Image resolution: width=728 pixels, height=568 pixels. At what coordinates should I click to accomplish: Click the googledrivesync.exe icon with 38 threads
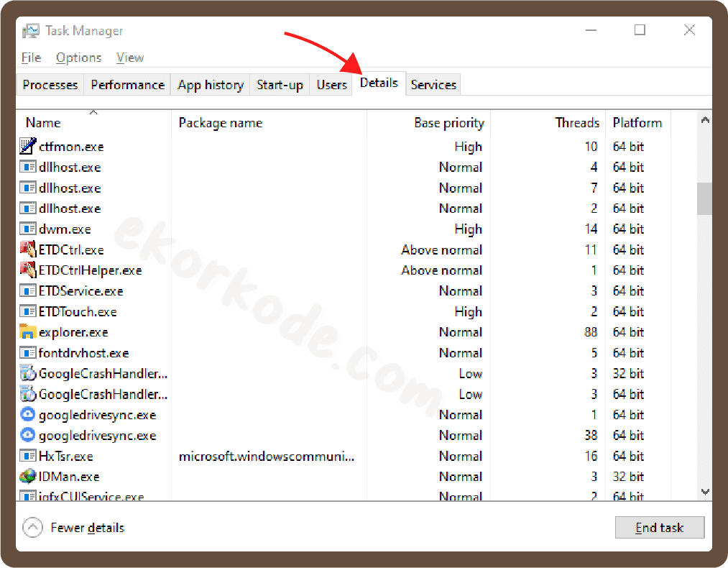28,435
